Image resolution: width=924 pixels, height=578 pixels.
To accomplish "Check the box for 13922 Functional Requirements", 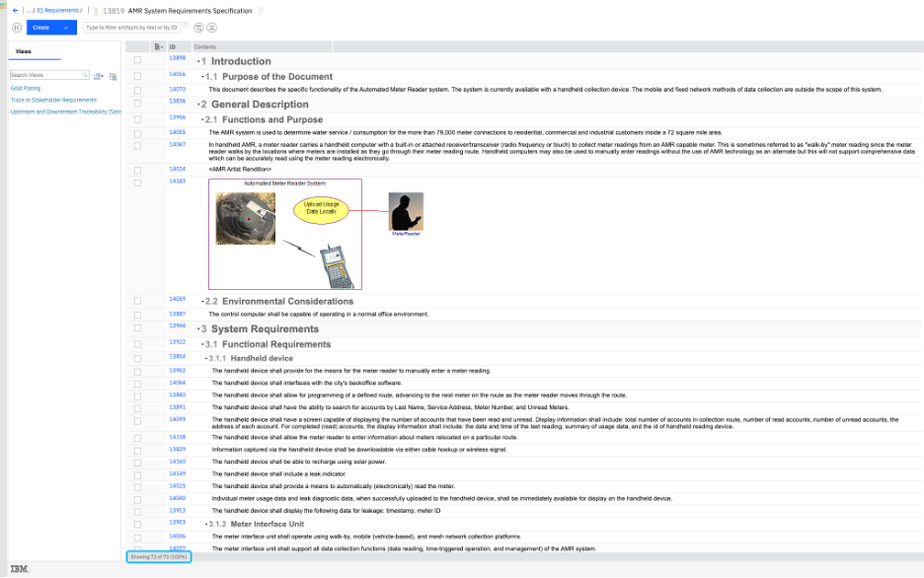I will pyautogui.click(x=137, y=344).
